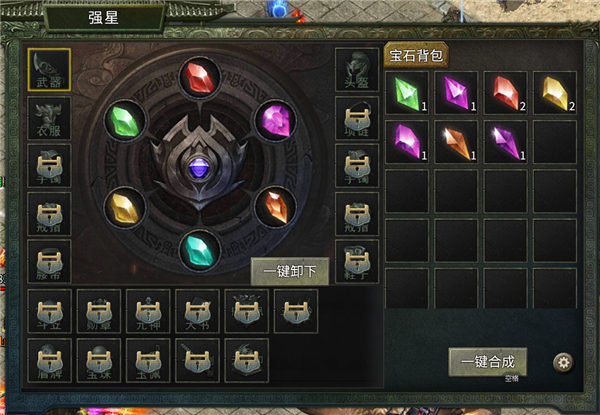Select the green gem in the backpack

[407, 93]
